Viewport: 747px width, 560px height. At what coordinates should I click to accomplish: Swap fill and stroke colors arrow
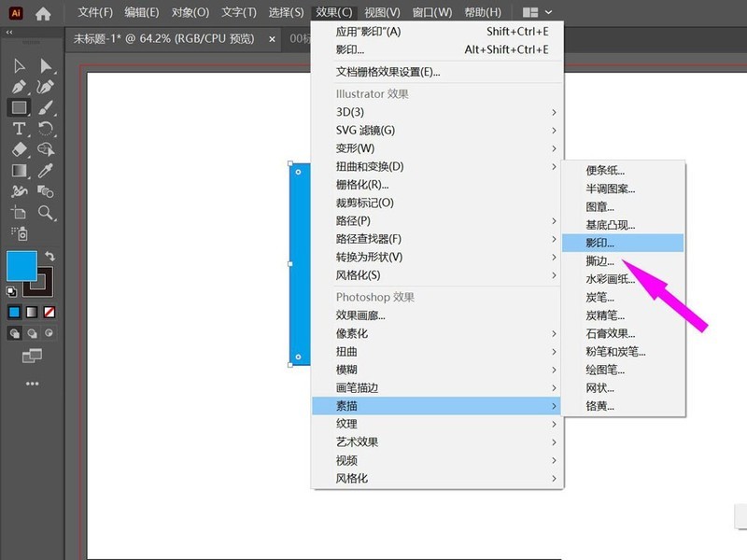50,256
